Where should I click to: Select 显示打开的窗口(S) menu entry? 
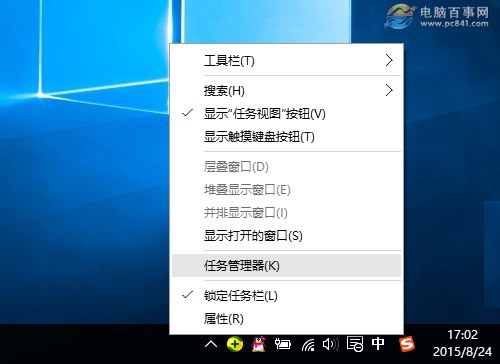pyautogui.click(x=286, y=236)
